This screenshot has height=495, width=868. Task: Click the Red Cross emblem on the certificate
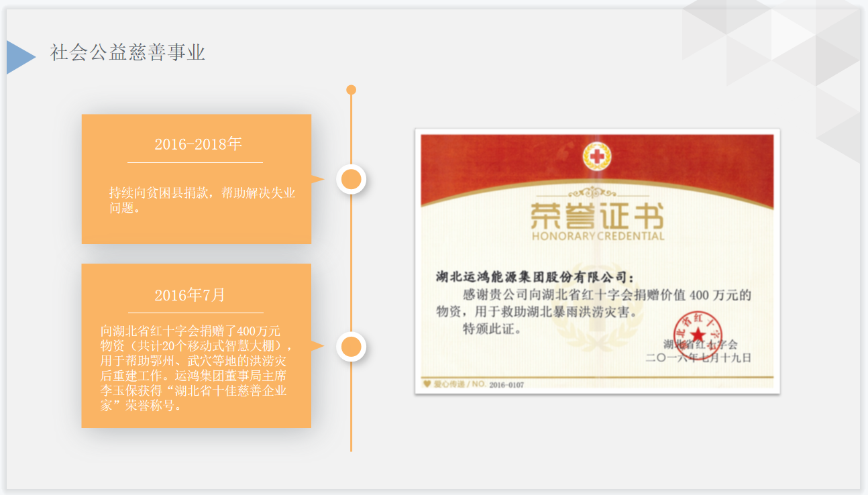596,157
